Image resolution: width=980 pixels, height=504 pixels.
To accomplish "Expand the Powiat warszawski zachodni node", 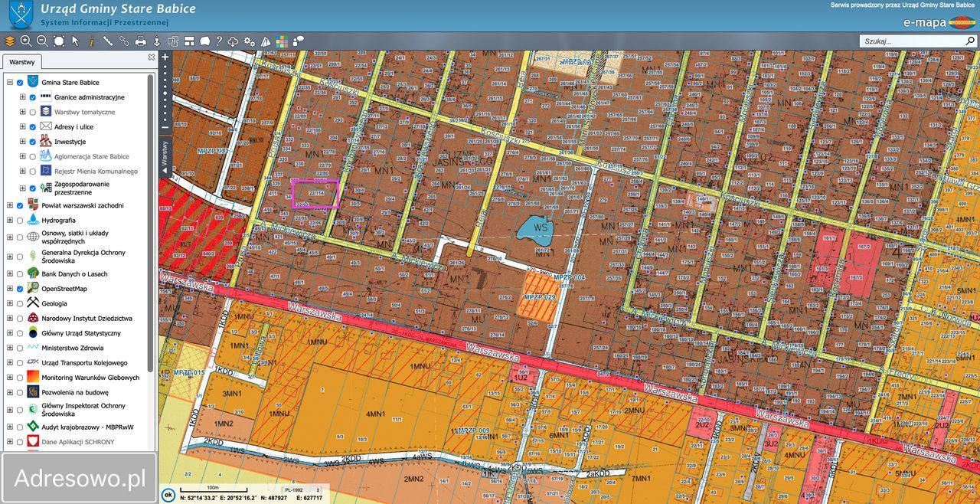I will 10,206.
